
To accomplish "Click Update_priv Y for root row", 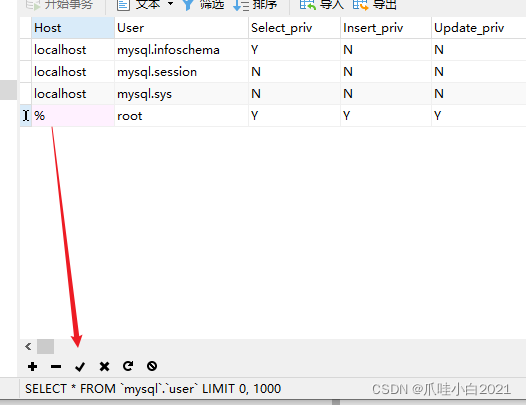I will tap(479, 116).
